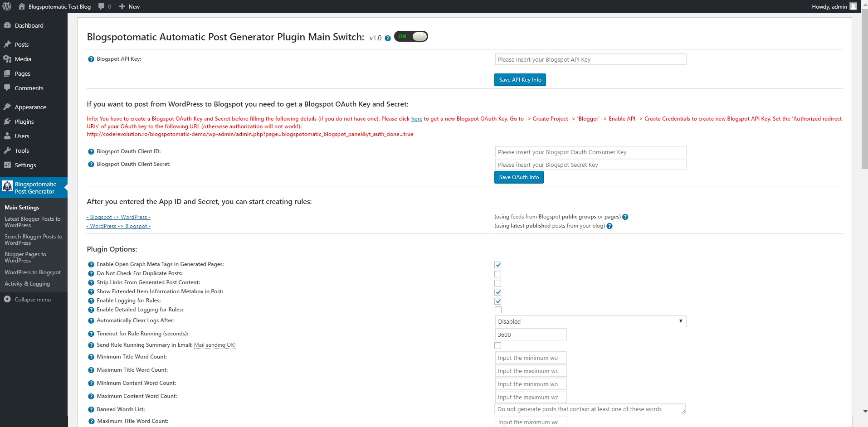The width and height of the screenshot is (868, 427).
Task: Click the help icon beside Blogspot API Key
Action: pyautogui.click(x=91, y=59)
